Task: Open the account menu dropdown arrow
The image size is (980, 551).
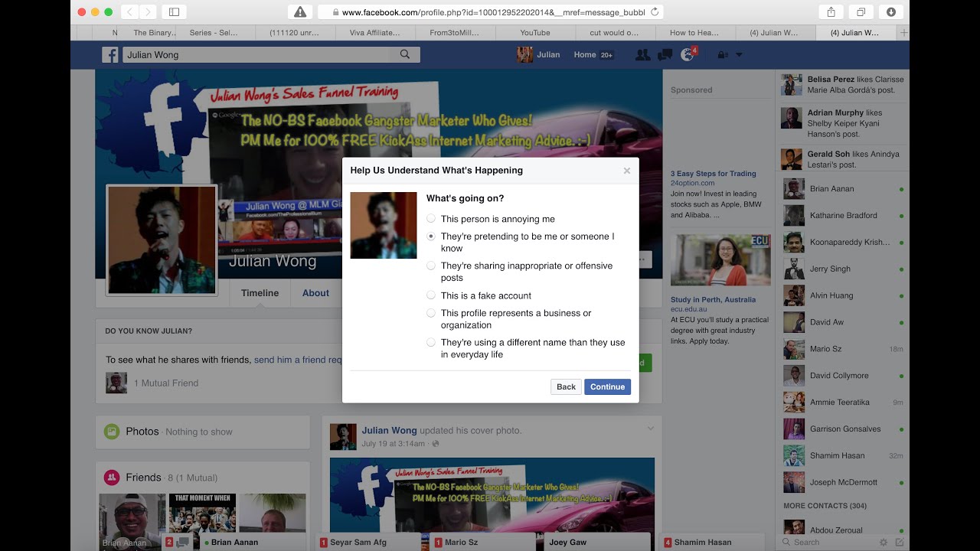Action: (739, 55)
